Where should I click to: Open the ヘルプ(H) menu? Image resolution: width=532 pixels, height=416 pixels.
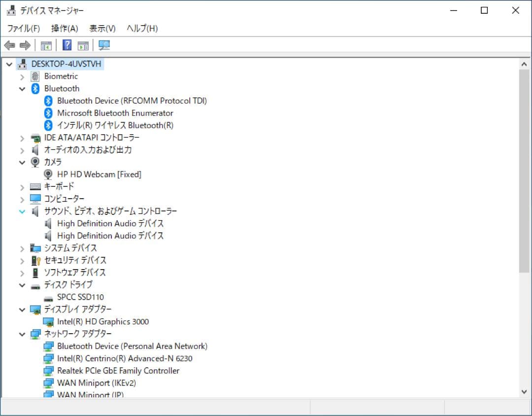(x=142, y=28)
